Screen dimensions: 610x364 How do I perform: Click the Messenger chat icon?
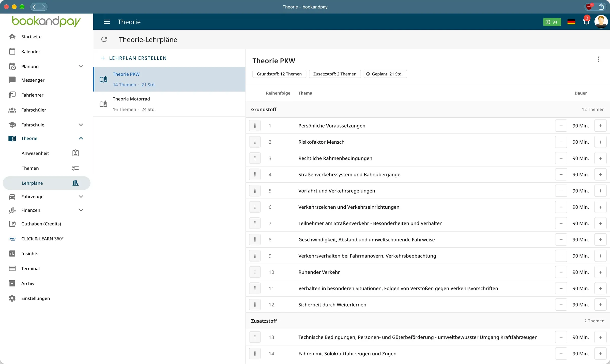tap(12, 80)
